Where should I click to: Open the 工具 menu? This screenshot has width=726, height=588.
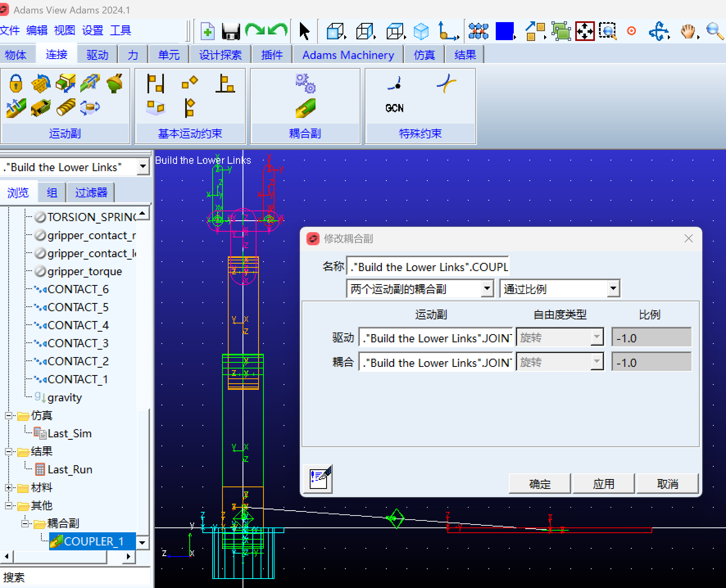point(120,31)
